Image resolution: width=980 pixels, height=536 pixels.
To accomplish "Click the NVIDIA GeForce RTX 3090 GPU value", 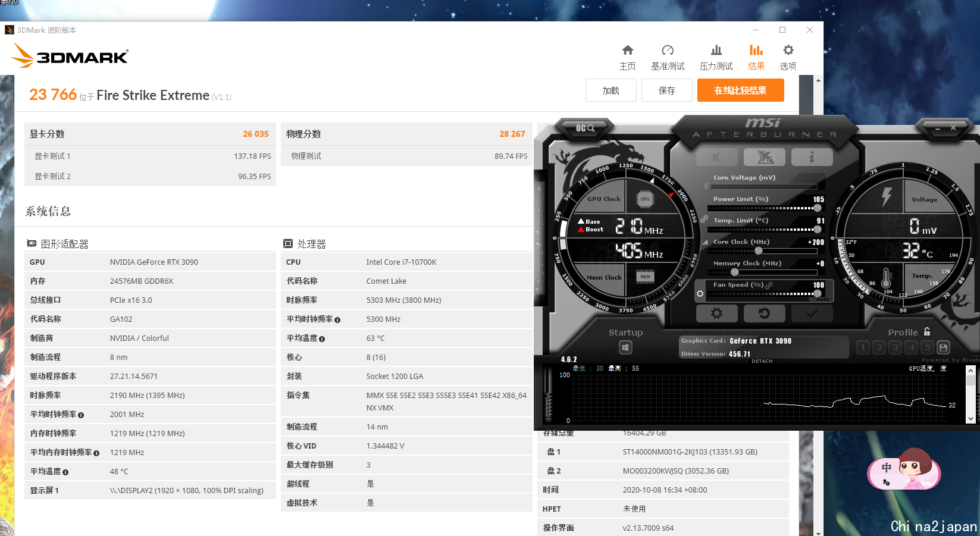I will coord(154,262).
